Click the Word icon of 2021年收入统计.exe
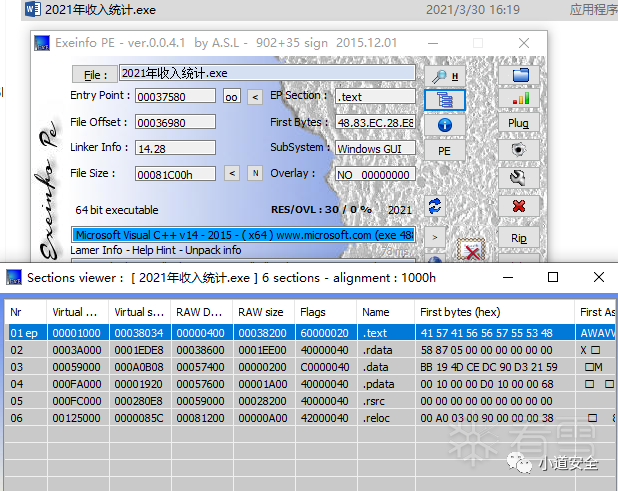Viewport: 618px width, 491px height. tap(32, 9)
